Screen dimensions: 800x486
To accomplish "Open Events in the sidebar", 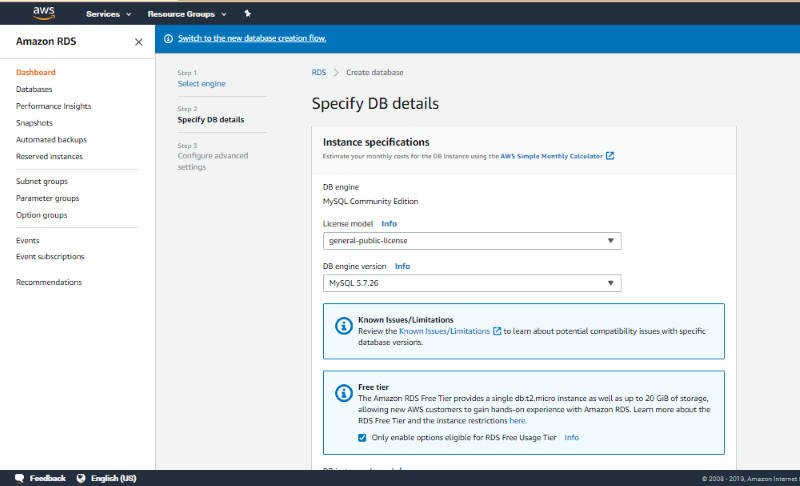I will click(x=28, y=240).
